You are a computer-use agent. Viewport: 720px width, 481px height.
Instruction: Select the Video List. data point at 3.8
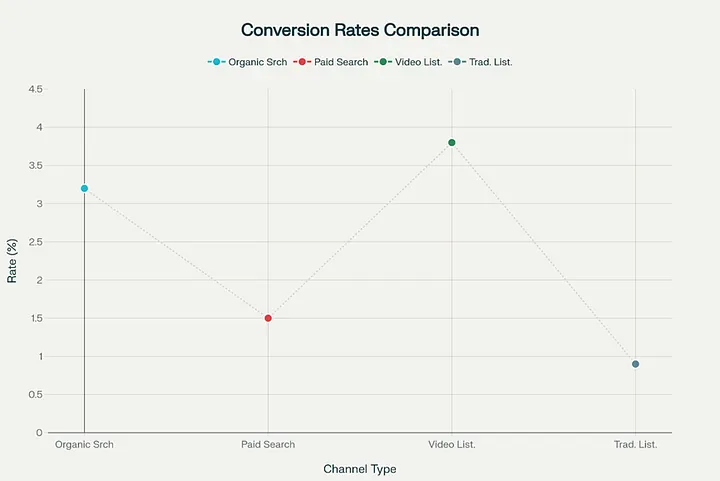452,142
